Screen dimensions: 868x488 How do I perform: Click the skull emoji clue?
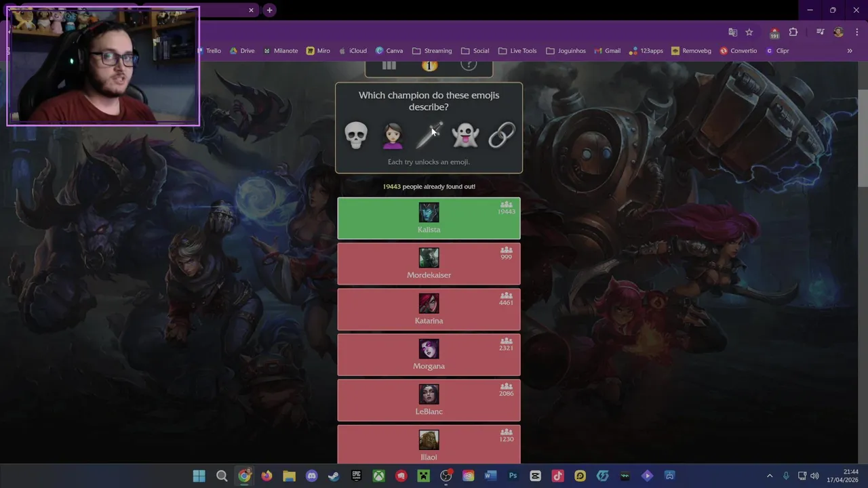pos(356,135)
